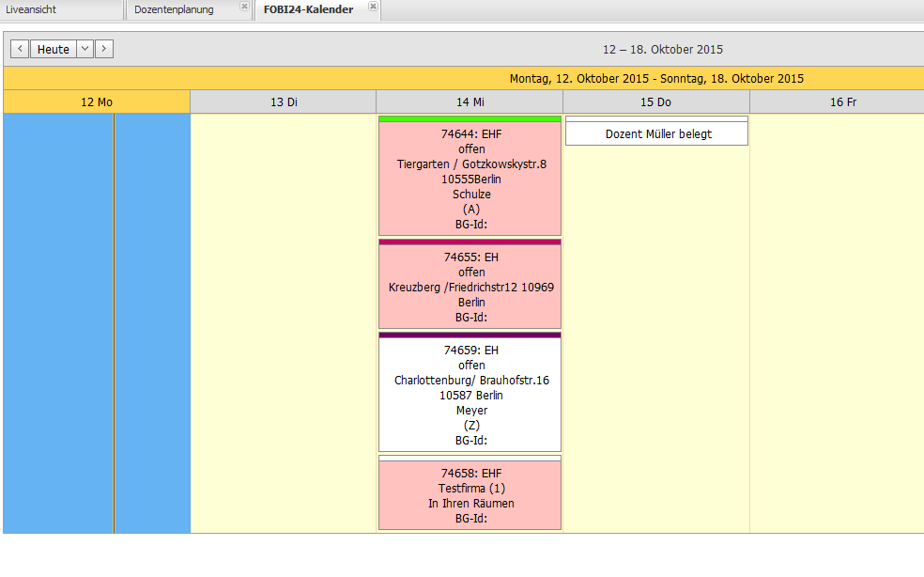Open course 74655 EH Kreuzberg entry
The image size is (924, 577).
tap(470, 288)
